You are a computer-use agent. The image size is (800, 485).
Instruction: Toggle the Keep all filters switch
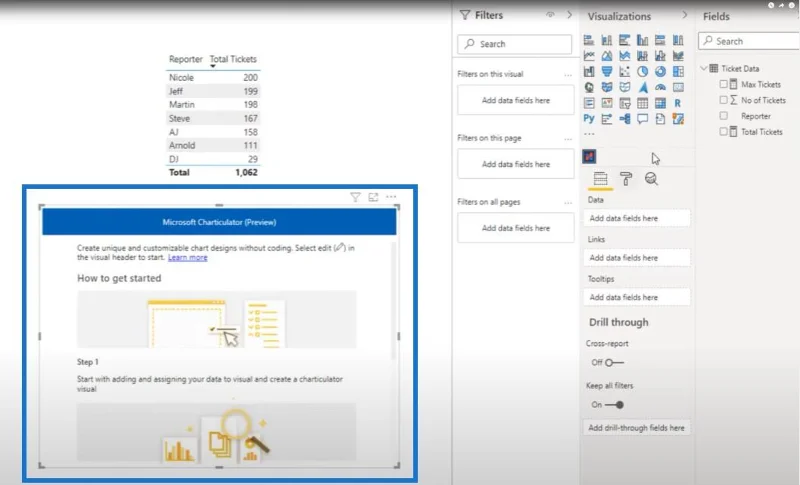(x=614, y=405)
